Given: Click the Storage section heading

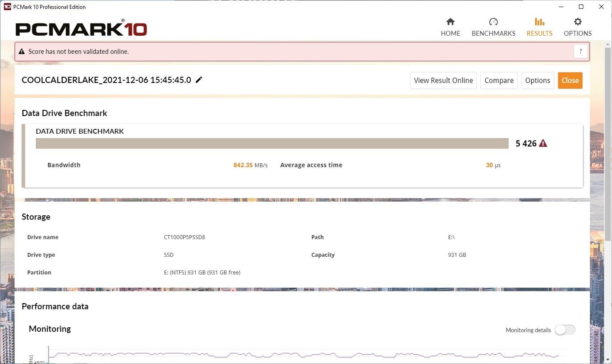Looking at the screenshot, I should coord(36,217).
